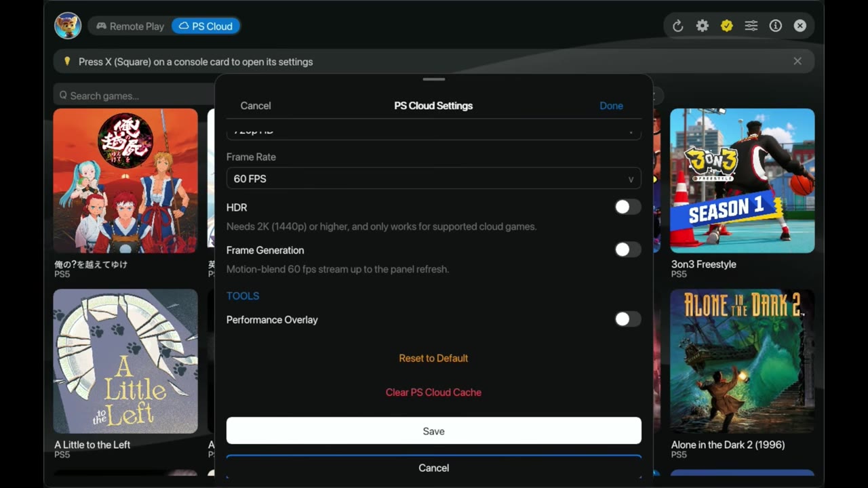This screenshot has height=488, width=868.
Task: Click the Motion-blend description text
Action: 338,269
